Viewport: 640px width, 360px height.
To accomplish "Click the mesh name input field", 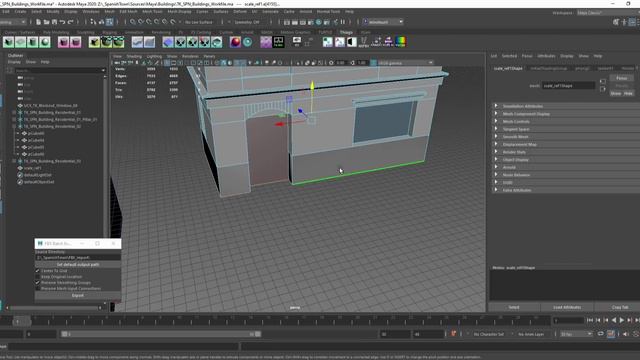I will pyautogui.click(x=568, y=86).
